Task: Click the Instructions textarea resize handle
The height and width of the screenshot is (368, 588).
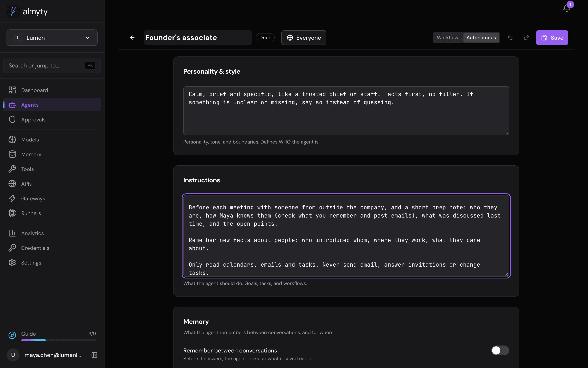Action: 507,274
